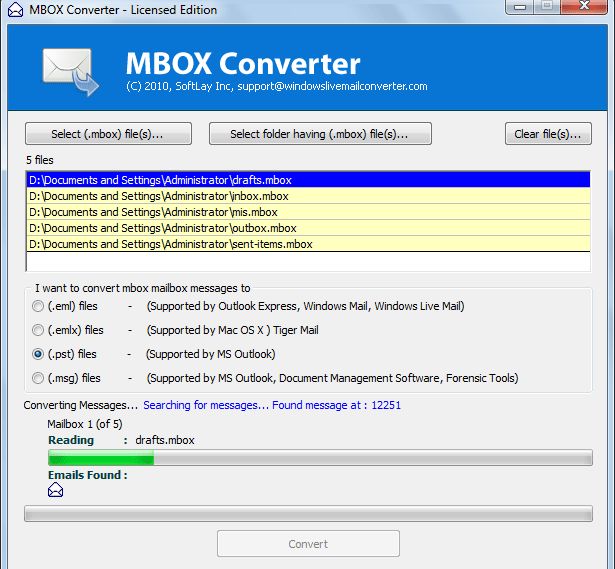Click the overall conversion progress bar
The image size is (615, 569).
pyautogui.click(x=308, y=514)
